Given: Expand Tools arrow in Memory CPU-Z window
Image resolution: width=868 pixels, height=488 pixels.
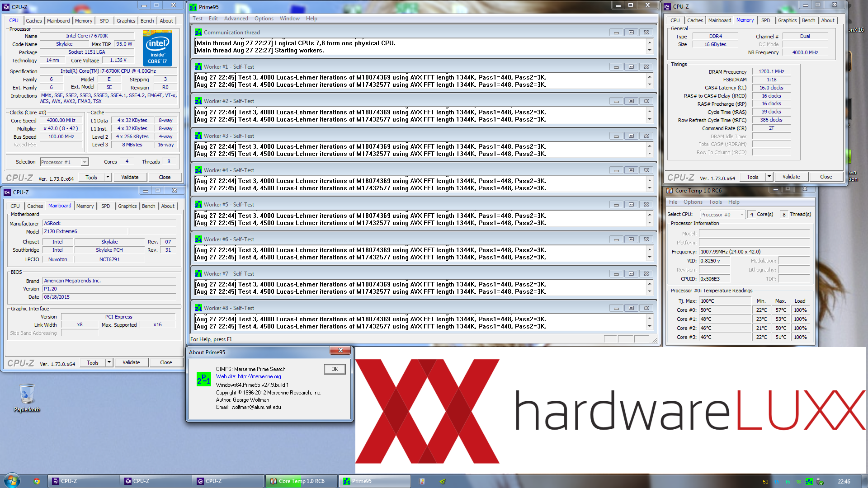Looking at the screenshot, I should [x=769, y=177].
